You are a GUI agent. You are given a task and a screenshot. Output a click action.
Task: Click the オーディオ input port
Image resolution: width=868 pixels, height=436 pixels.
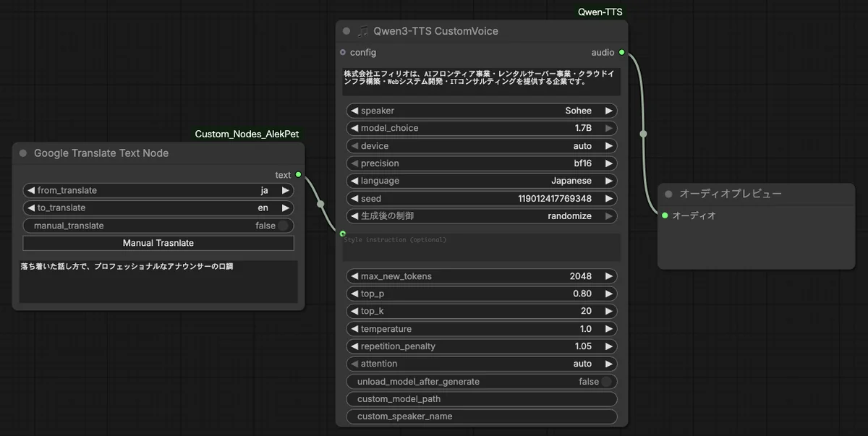tap(665, 215)
